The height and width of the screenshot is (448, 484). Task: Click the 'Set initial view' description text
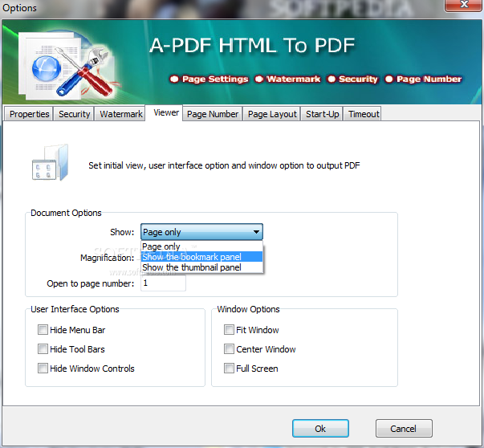click(x=224, y=165)
